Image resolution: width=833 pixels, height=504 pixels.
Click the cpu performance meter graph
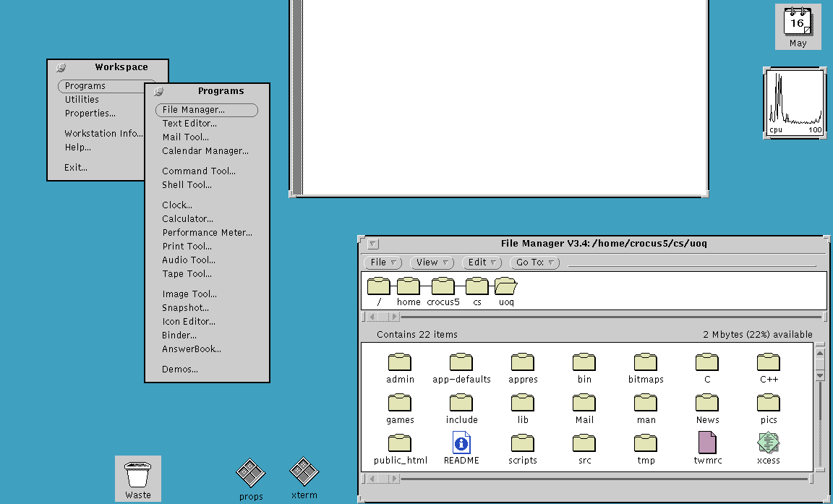click(795, 103)
